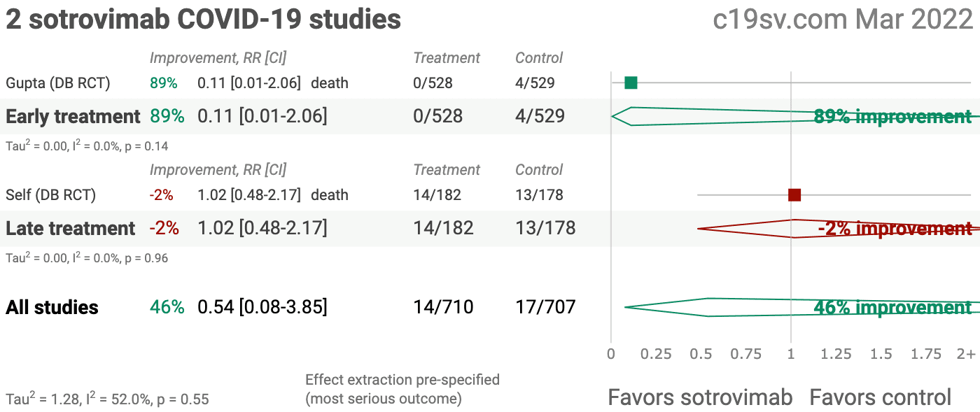The height and width of the screenshot is (412, 980).
Task: Select the Late treatment row heading
Action: [x=71, y=228]
